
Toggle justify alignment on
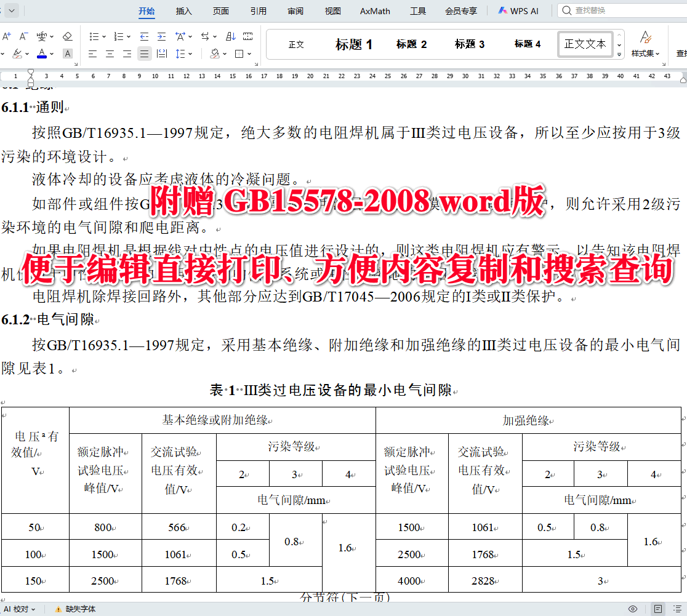coord(143,54)
